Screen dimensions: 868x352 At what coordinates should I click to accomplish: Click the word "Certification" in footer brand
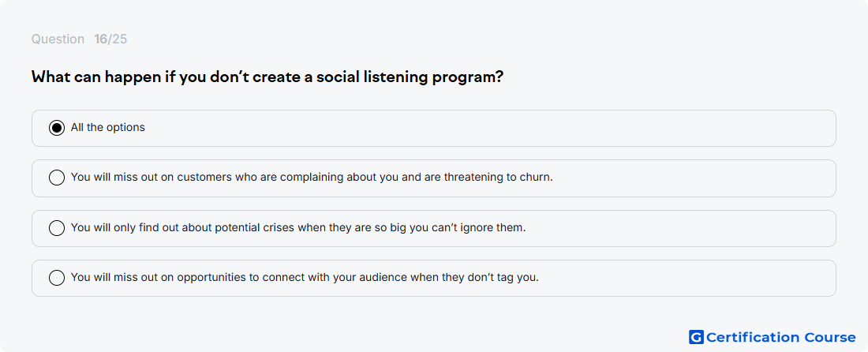(753, 337)
